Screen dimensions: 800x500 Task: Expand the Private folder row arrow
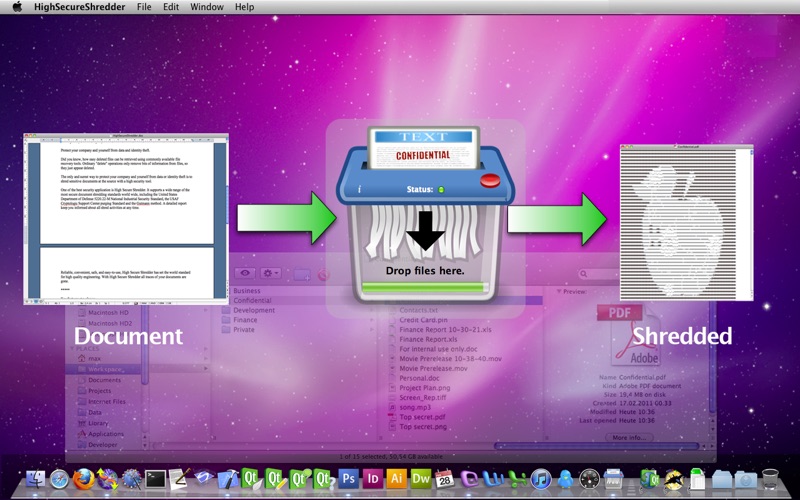(372, 330)
